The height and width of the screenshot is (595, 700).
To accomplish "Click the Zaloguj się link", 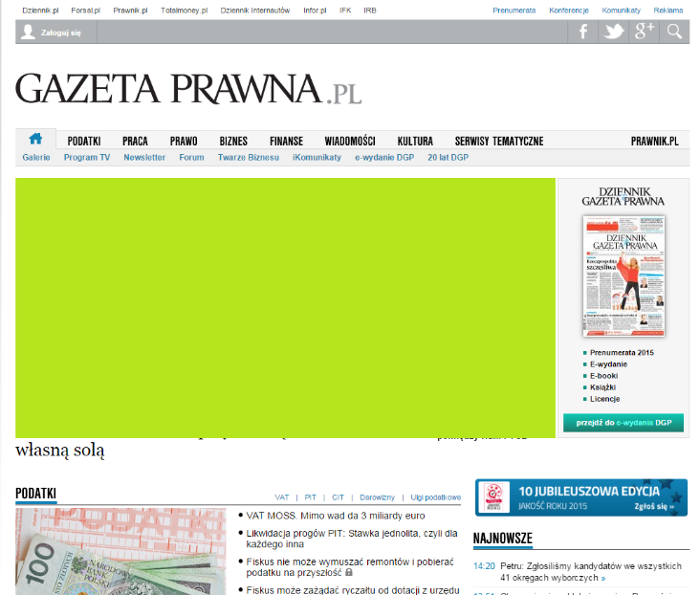I will 61,33.
